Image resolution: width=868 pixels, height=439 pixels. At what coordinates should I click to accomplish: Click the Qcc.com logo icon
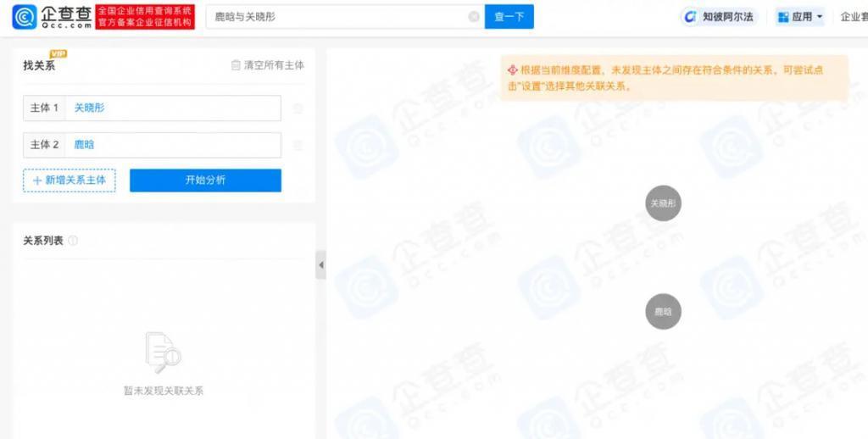coord(25,17)
